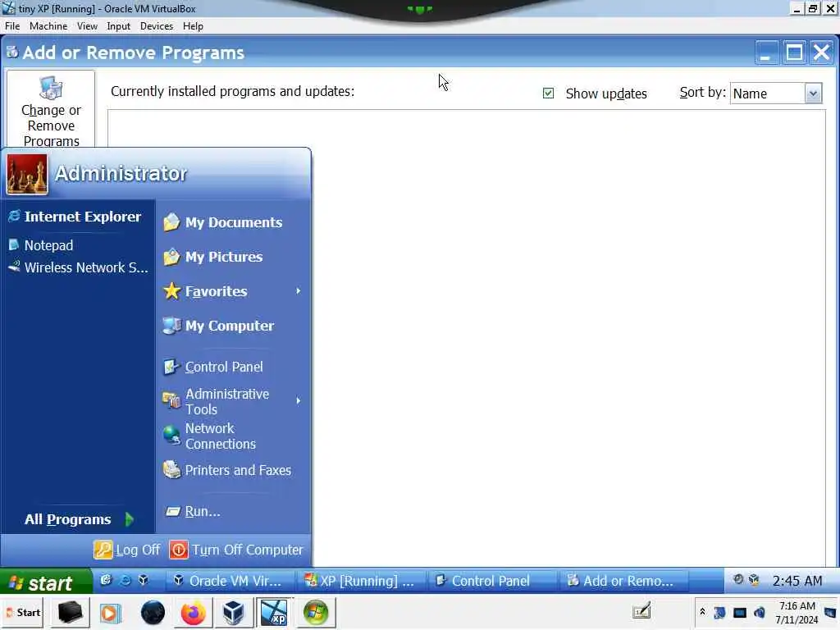
Task: Click the pen input panel tray icon
Action: [x=641, y=610]
